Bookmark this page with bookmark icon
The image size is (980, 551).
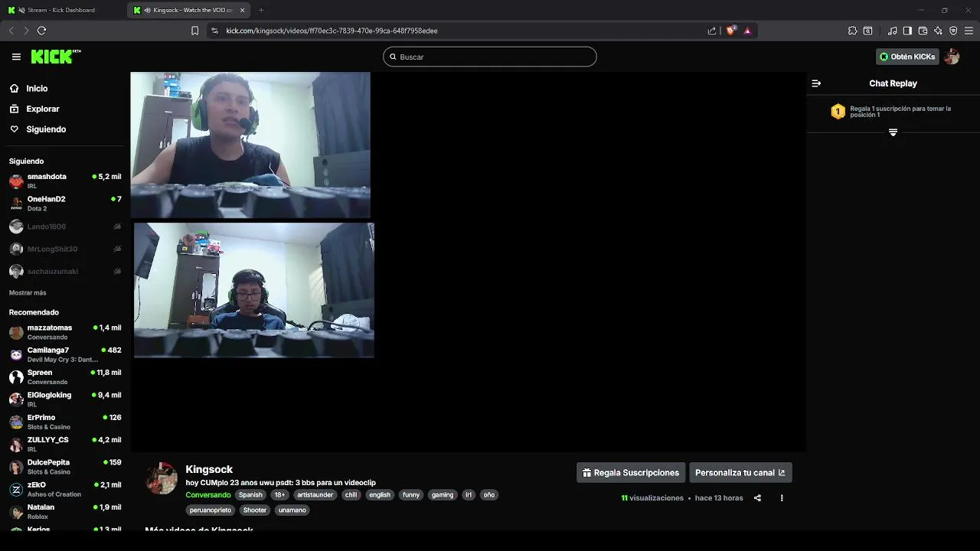click(194, 31)
